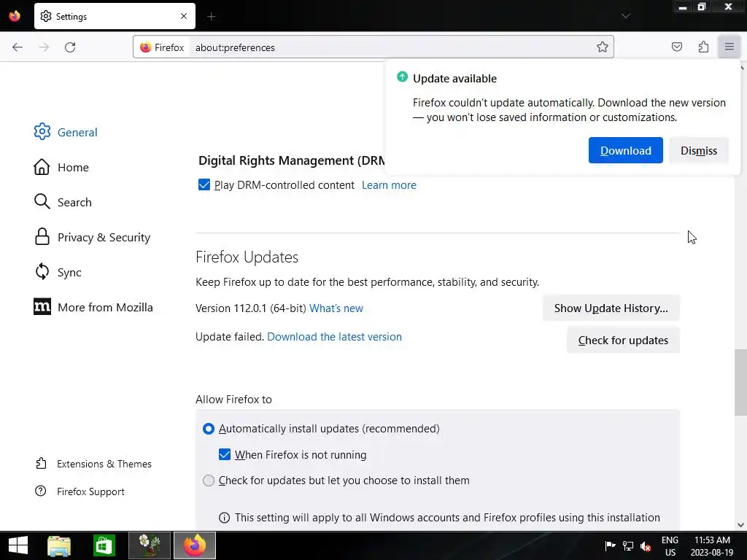
Task: Open the Search settings category
Action: [x=74, y=202]
